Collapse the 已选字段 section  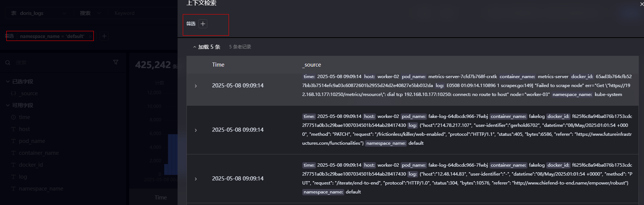[8, 81]
